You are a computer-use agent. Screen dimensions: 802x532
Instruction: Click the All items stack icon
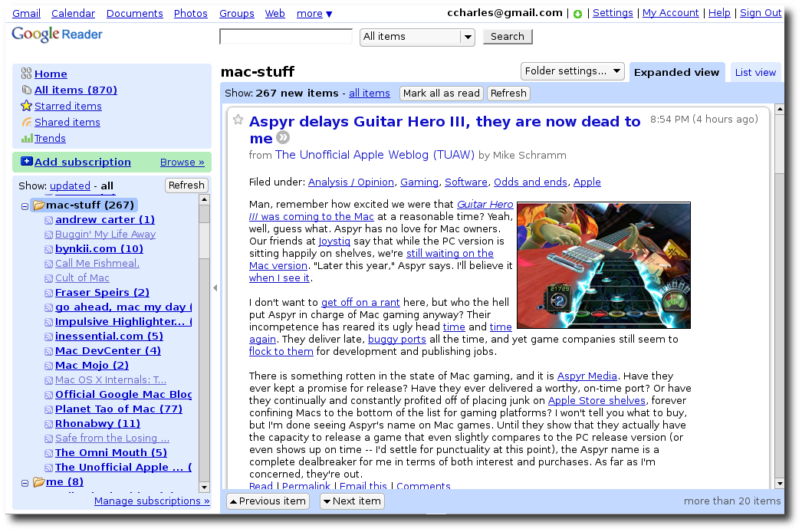click(27, 90)
